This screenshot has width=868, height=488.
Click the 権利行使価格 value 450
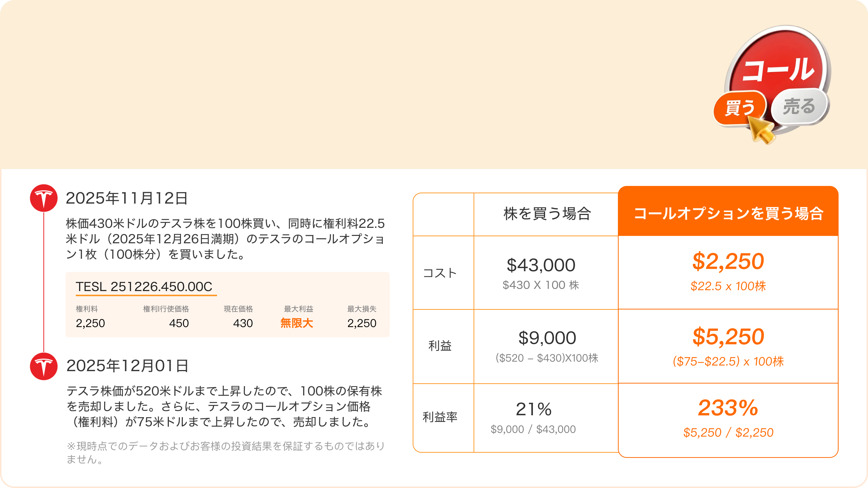point(179,323)
